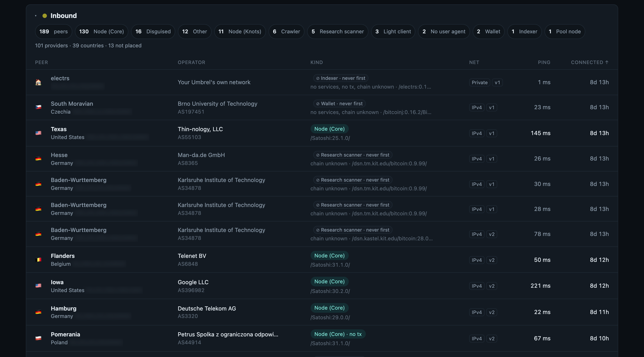This screenshot has width=644, height=357.
Task: Pick the 3 Light client chip
Action: 393,32
